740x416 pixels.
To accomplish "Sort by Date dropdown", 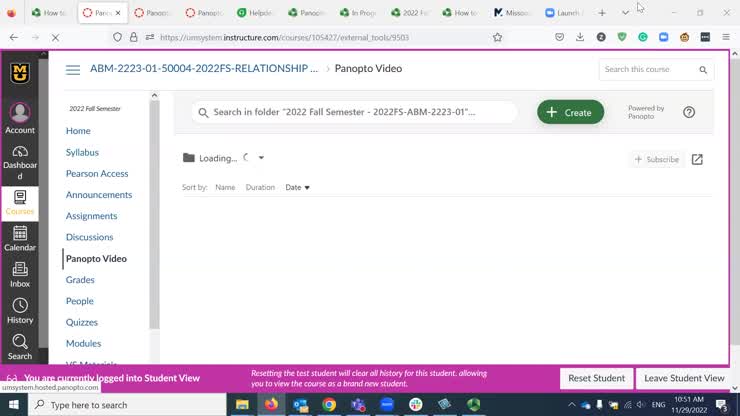I will pos(297,187).
